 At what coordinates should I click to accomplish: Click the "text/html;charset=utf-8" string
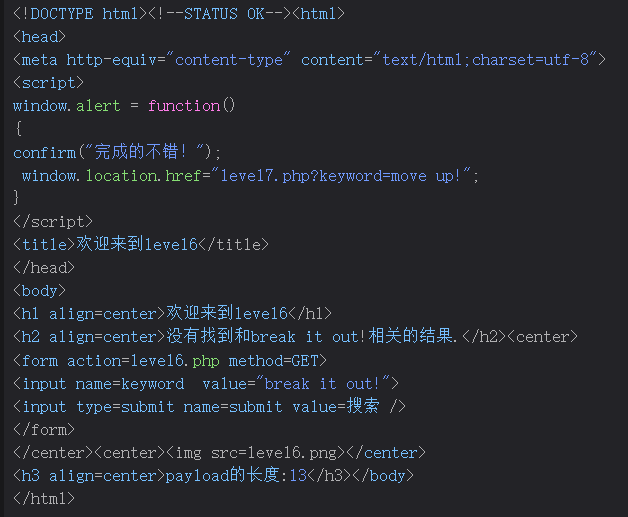(488, 60)
